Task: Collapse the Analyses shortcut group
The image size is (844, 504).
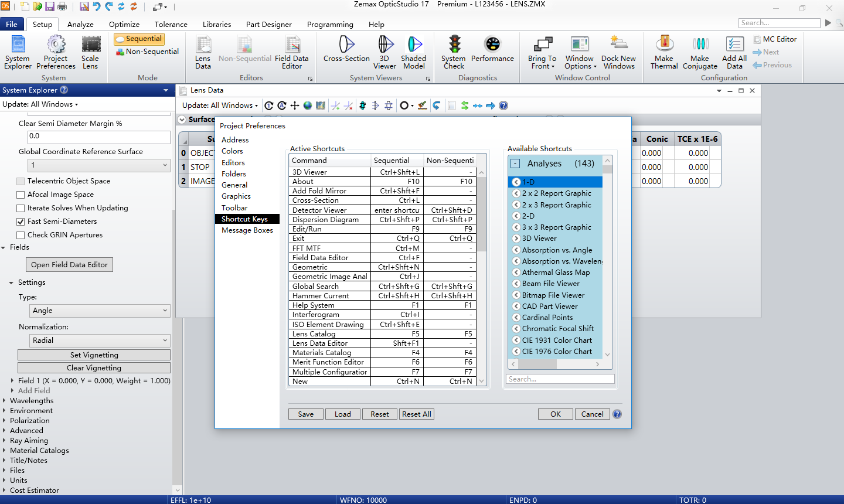Action: click(x=515, y=164)
